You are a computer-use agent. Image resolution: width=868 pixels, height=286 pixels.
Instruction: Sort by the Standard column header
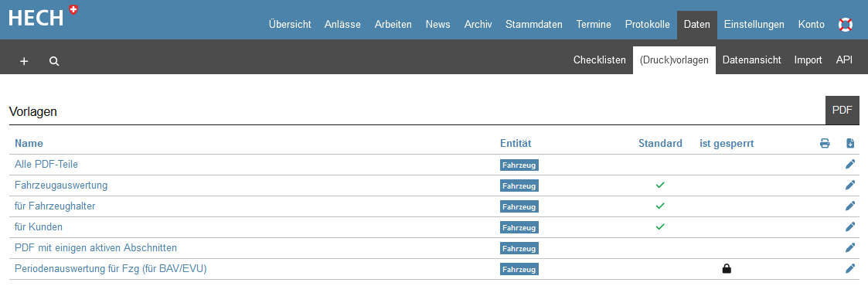(x=660, y=144)
